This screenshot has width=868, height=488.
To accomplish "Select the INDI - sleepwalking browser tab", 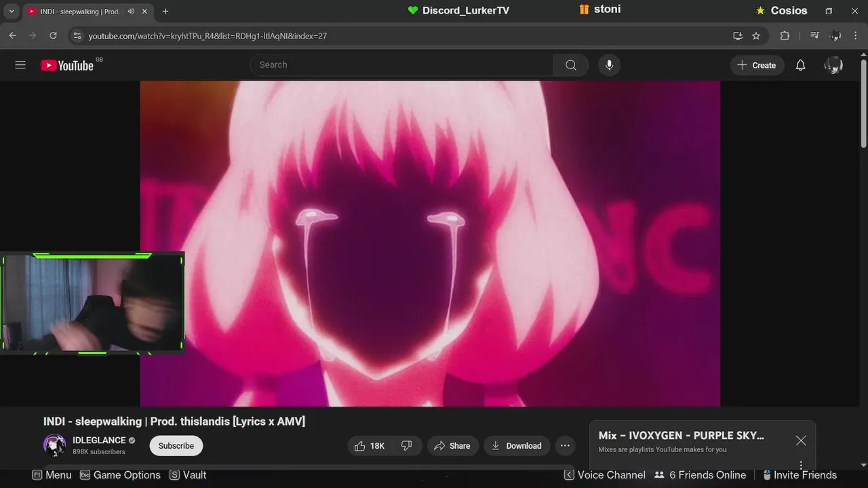I will pos(87,12).
